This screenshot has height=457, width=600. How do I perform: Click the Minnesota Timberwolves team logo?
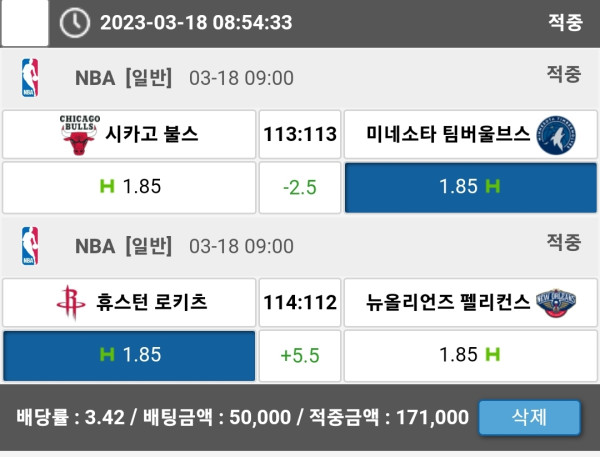point(555,135)
